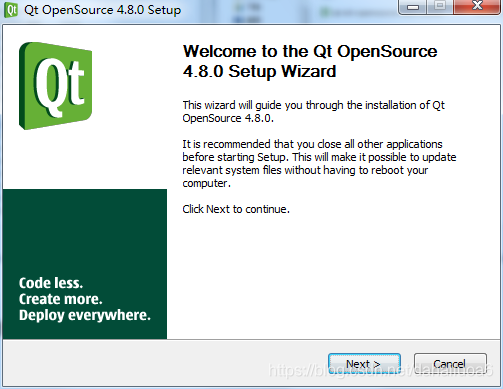Click the 'This wizard will guide you' paragraph
Viewport: 503px width, 389px height.
coord(314,112)
